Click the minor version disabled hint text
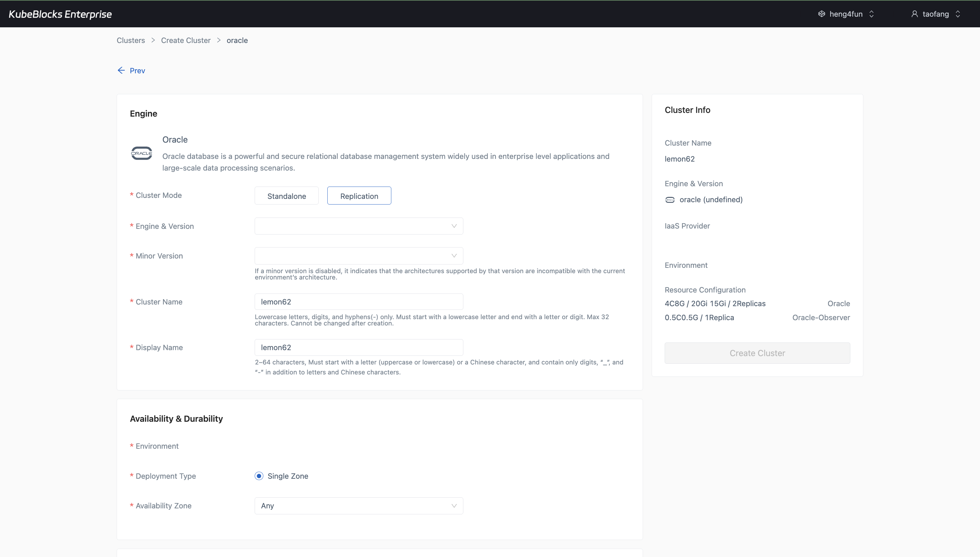The width and height of the screenshot is (980, 557). tap(440, 274)
